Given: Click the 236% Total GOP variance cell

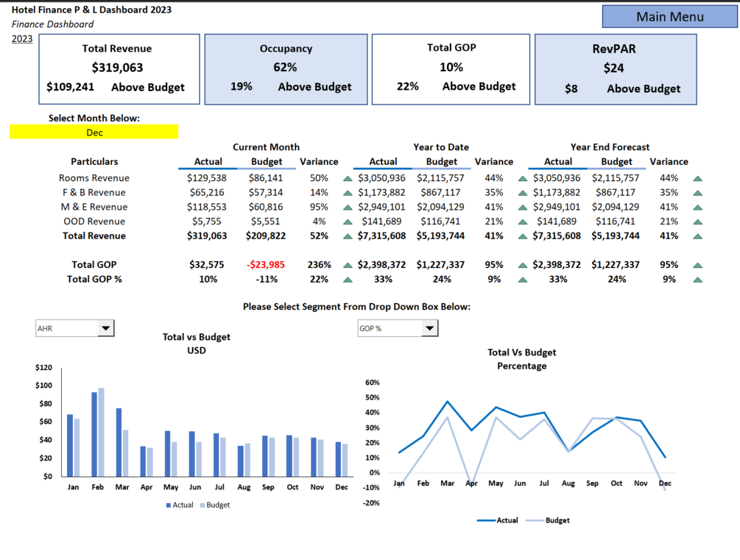Looking at the screenshot, I should 319,265.
